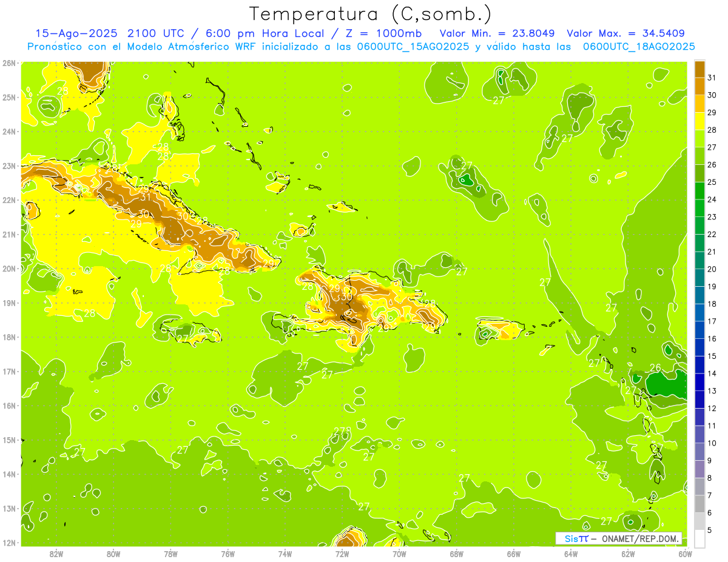728x562 pixels.
Task: Pick the yellow swatch between 28 and 29
Action: coord(699,121)
